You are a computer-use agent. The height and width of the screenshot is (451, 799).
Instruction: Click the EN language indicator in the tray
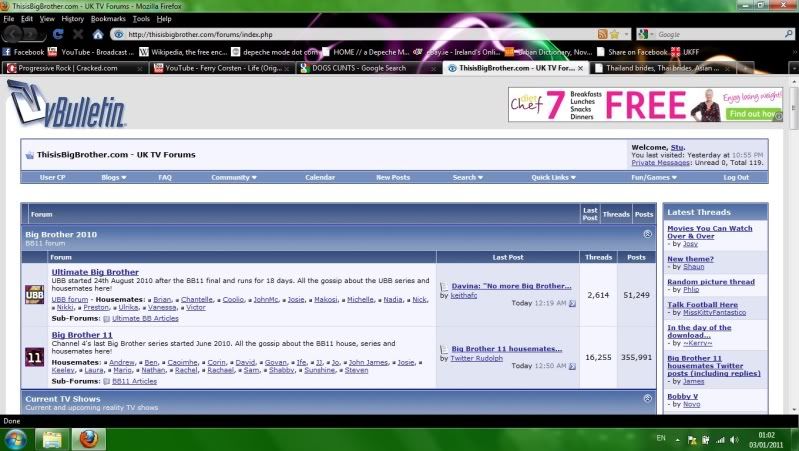(661, 438)
